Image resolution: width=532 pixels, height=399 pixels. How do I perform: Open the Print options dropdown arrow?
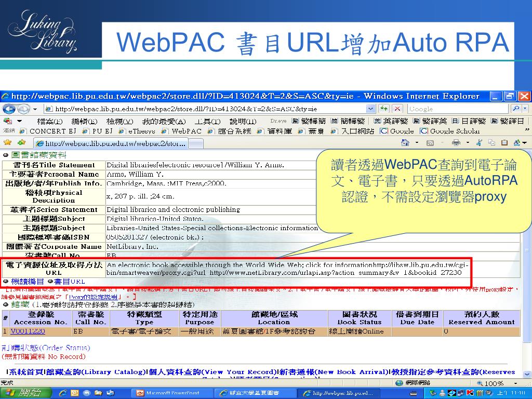[x=468, y=143]
